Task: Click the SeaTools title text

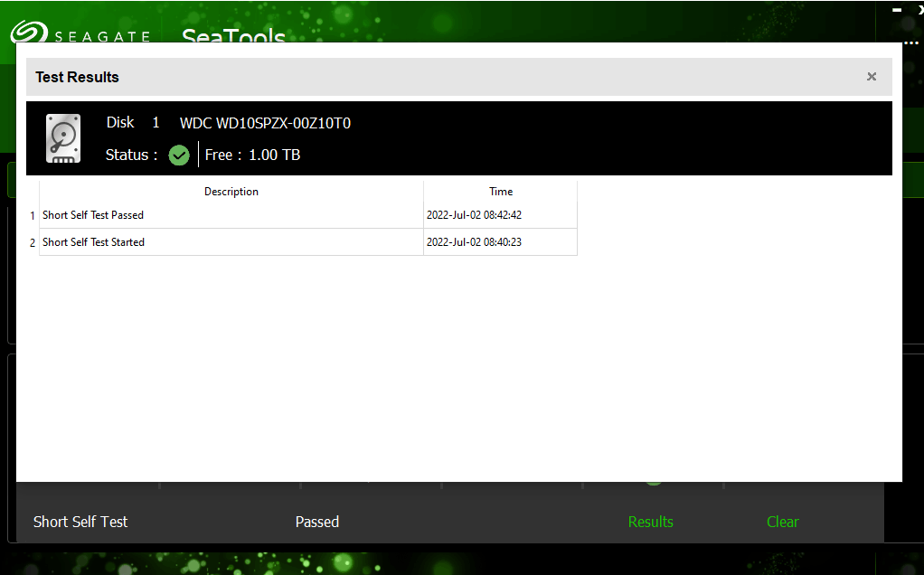Action: coord(233,35)
